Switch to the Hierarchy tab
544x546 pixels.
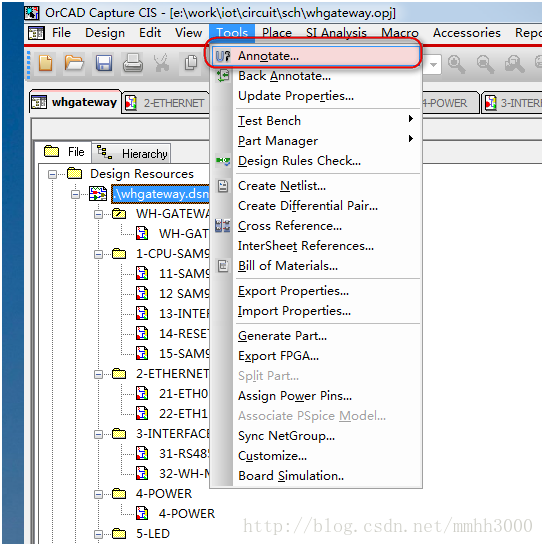(x=132, y=153)
